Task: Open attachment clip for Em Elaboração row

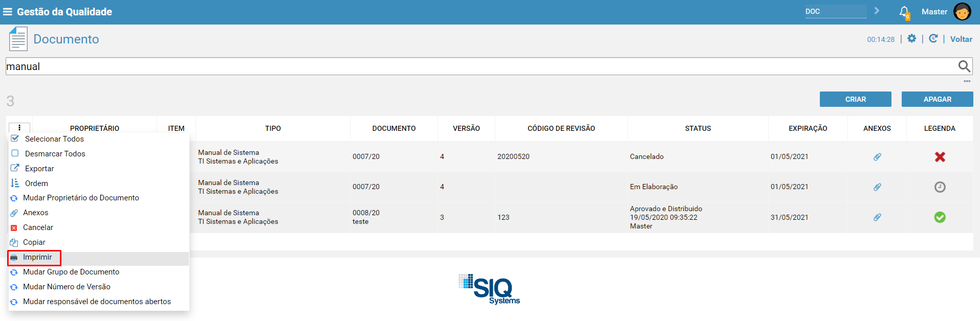Action: click(877, 187)
